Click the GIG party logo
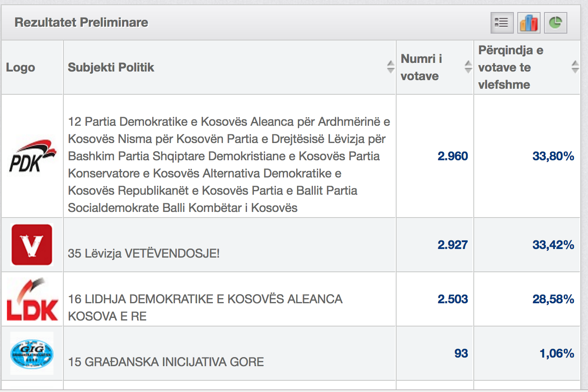This screenshot has height=392, width=588. [32, 354]
